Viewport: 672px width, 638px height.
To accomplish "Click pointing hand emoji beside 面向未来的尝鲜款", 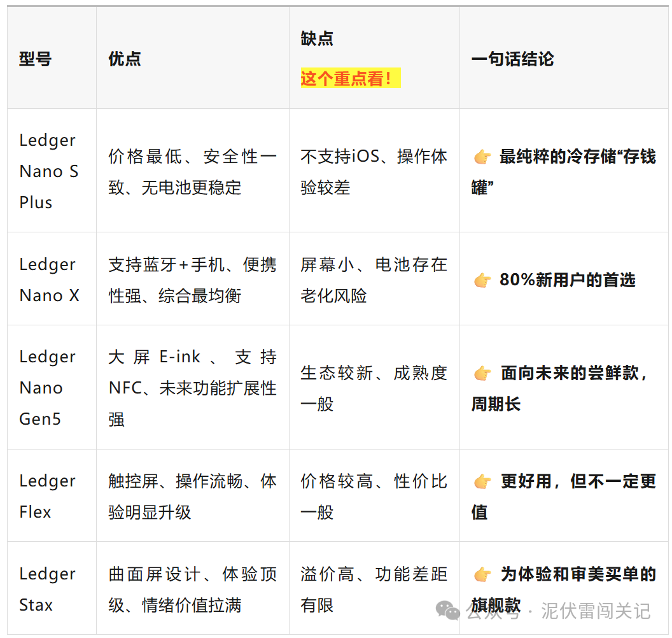I will [x=482, y=373].
